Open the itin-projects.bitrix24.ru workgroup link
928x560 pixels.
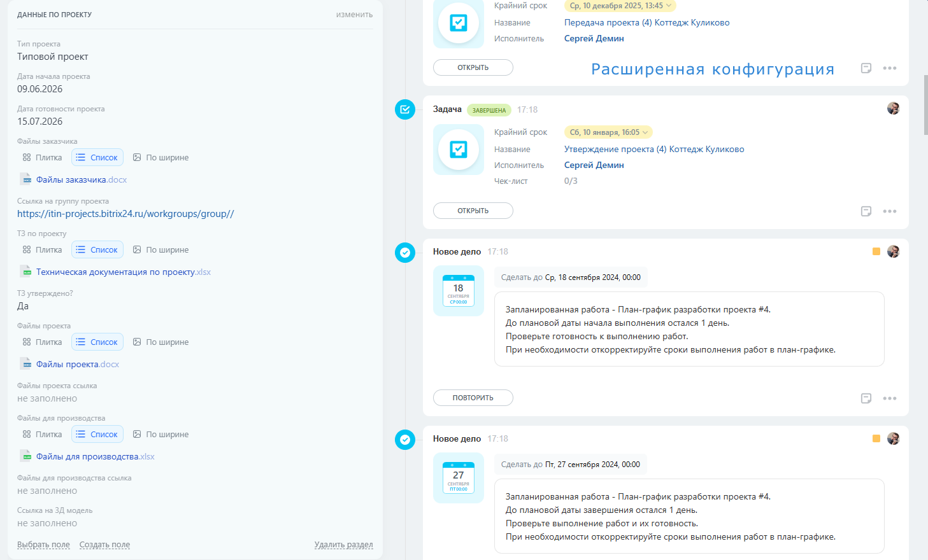click(125, 214)
